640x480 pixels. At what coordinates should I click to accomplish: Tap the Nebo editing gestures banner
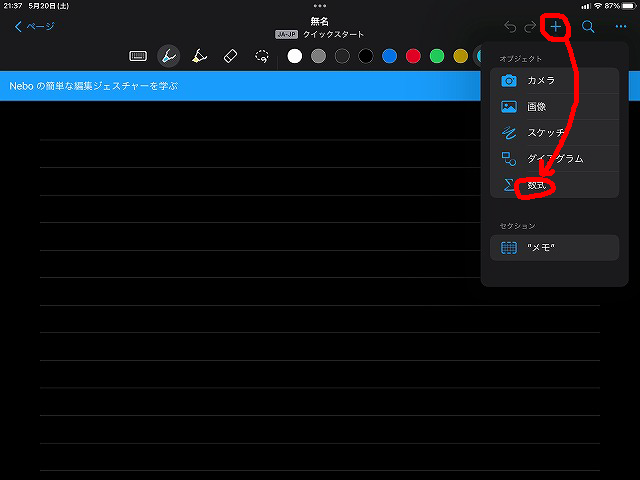point(240,86)
